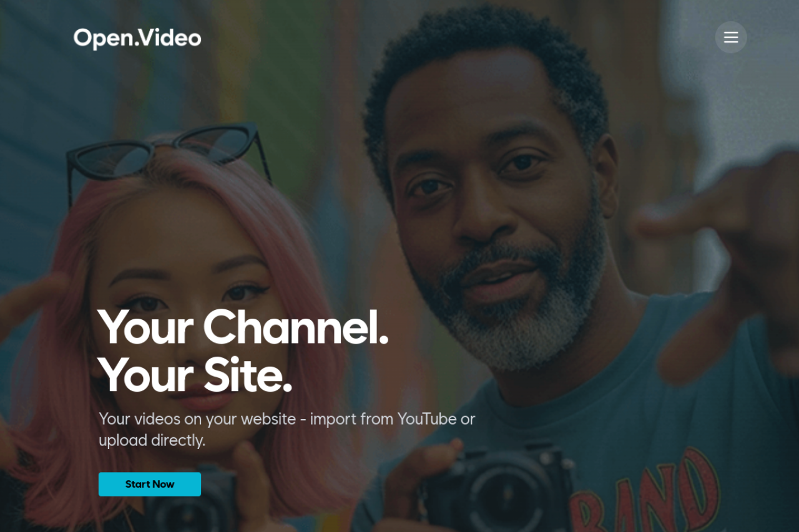Click the "upload directly." subtitle text
The width and height of the screenshot is (799, 532).
tap(152, 440)
